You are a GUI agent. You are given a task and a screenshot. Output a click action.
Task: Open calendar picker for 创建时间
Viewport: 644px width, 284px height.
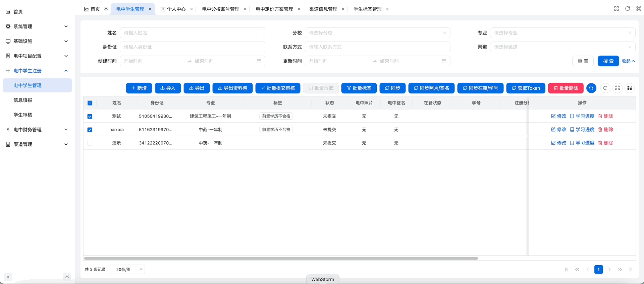click(259, 61)
